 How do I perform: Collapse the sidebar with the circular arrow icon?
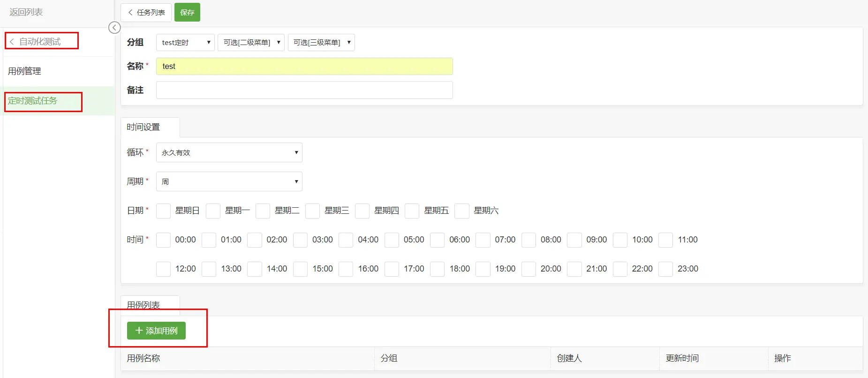(114, 28)
